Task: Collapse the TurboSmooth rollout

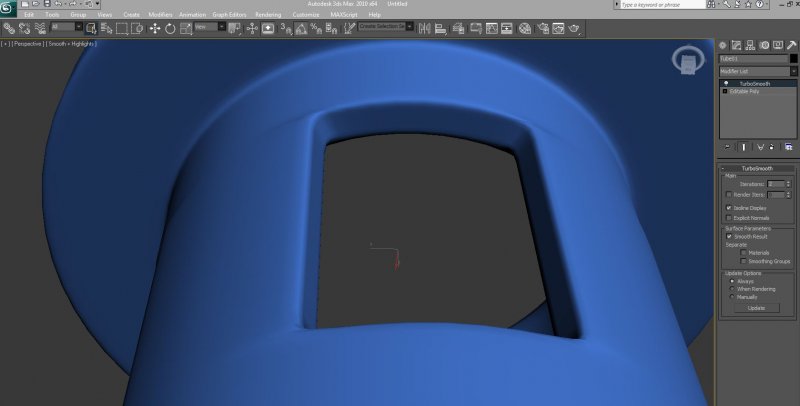Action: point(758,168)
